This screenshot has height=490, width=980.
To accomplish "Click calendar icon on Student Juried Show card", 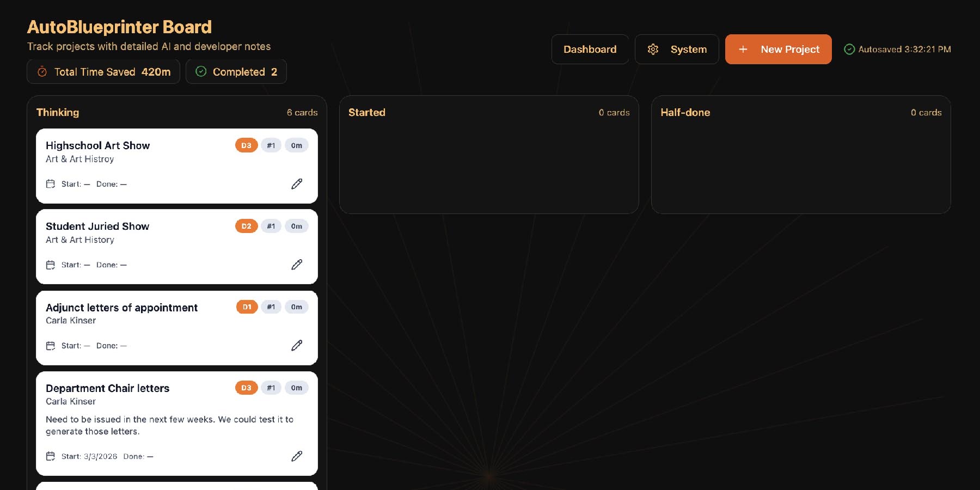I will [51, 265].
